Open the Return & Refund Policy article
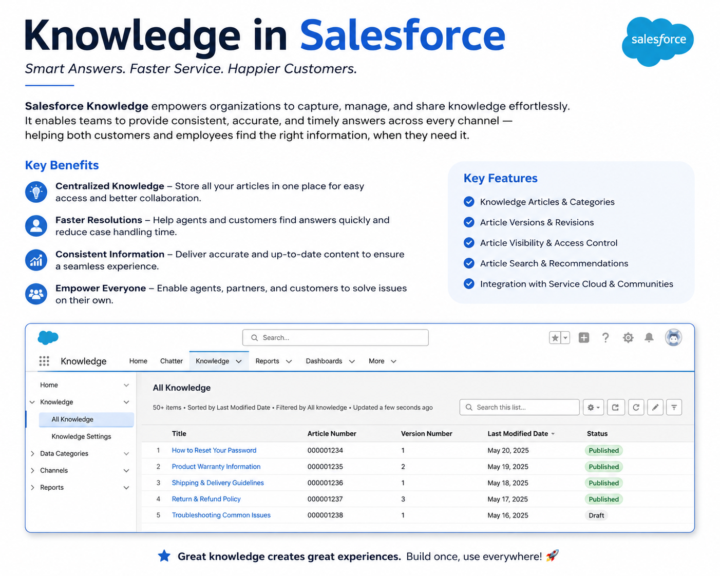This screenshot has width=720, height=576. coord(206,499)
